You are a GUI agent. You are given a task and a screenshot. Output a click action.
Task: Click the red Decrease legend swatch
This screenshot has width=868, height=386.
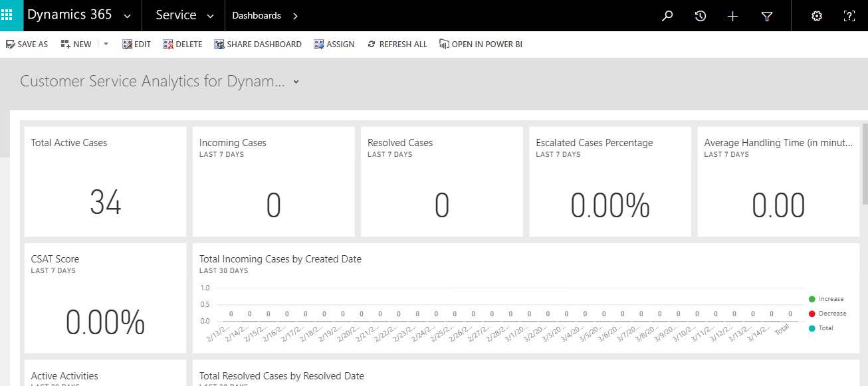[812, 314]
